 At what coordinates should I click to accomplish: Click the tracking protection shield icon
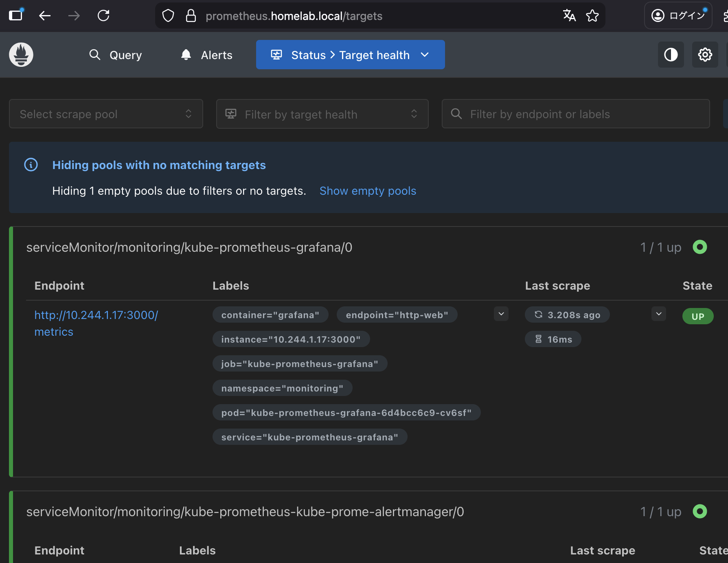pos(168,16)
